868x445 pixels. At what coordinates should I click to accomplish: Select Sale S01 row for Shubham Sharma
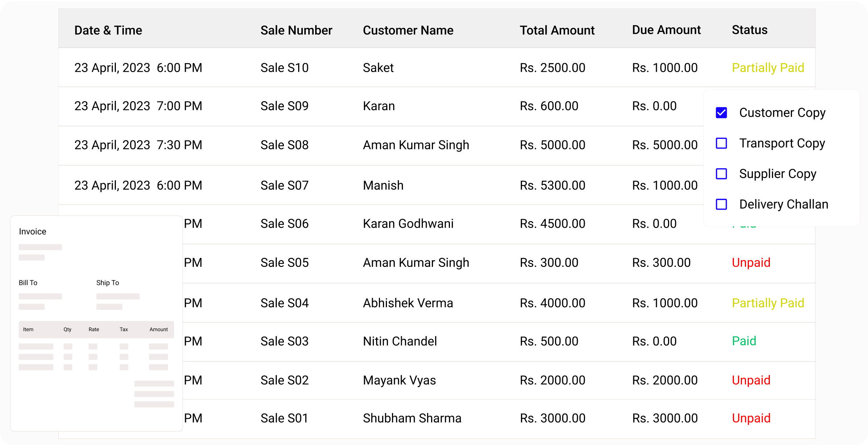(x=412, y=418)
